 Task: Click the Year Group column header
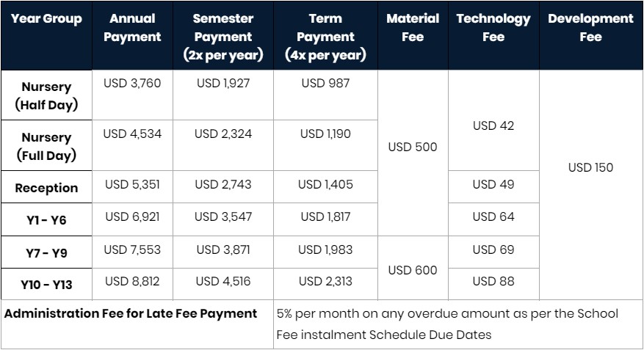click(x=46, y=35)
